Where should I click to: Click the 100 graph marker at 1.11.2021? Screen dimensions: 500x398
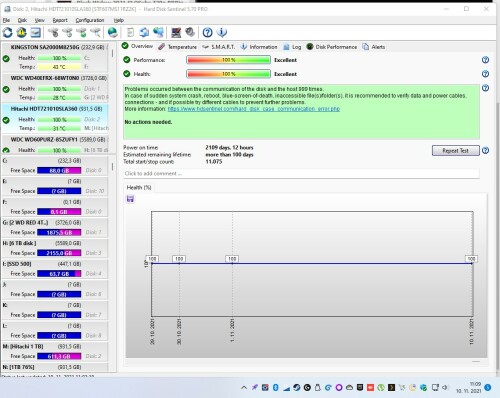coord(232,259)
